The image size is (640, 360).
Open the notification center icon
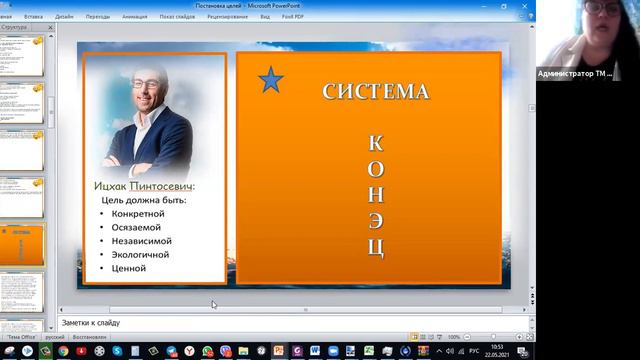coord(522,351)
